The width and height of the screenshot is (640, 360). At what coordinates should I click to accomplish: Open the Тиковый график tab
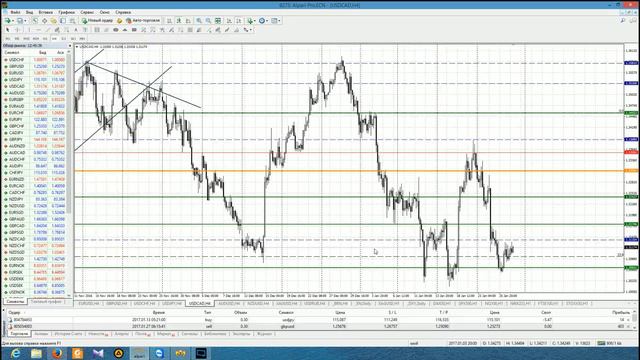[46, 302]
